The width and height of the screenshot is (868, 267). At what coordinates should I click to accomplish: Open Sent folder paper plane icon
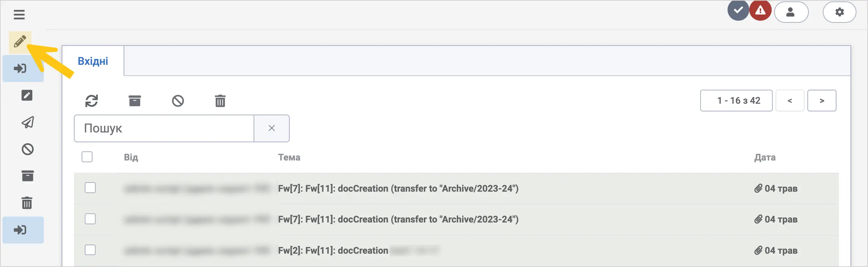(28, 122)
